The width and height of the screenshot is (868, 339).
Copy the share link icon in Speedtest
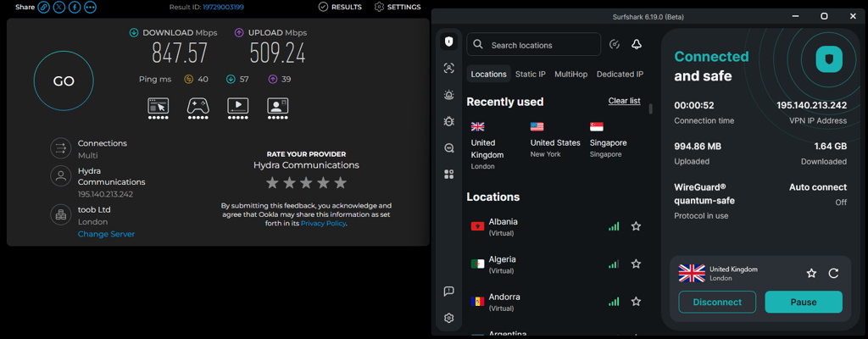[x=43, y=7]
